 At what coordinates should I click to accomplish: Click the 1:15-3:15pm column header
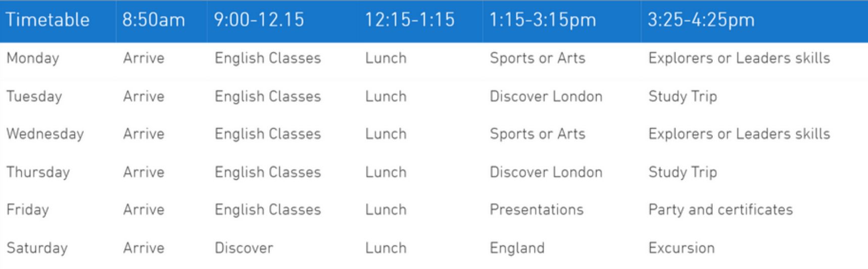(x=543, y=20)
